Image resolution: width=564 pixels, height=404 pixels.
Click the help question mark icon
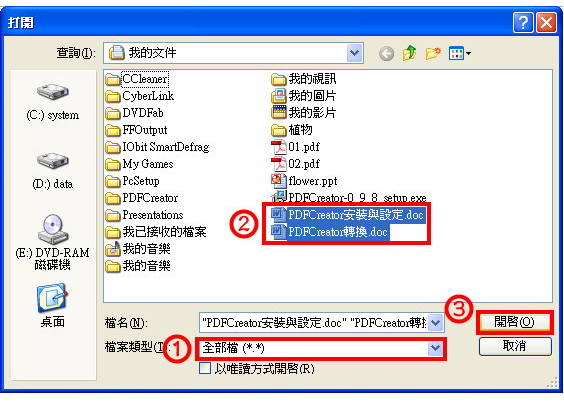pos(522,23)
